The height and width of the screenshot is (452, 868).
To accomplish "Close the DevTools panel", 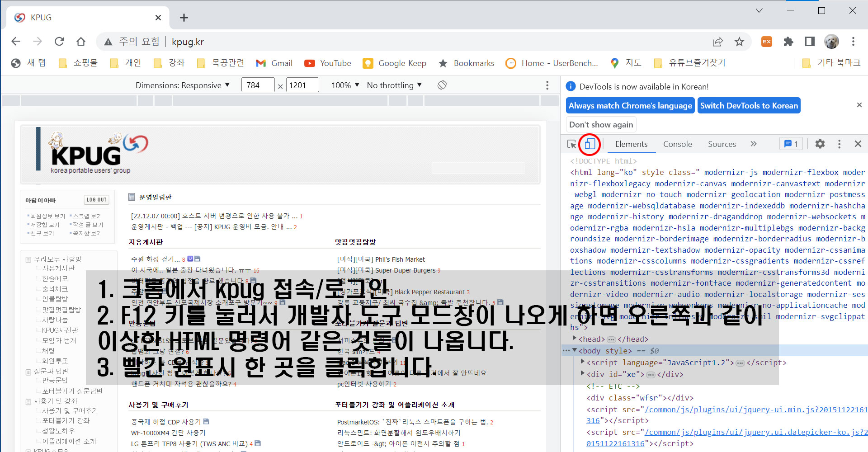I will [858, 144].
